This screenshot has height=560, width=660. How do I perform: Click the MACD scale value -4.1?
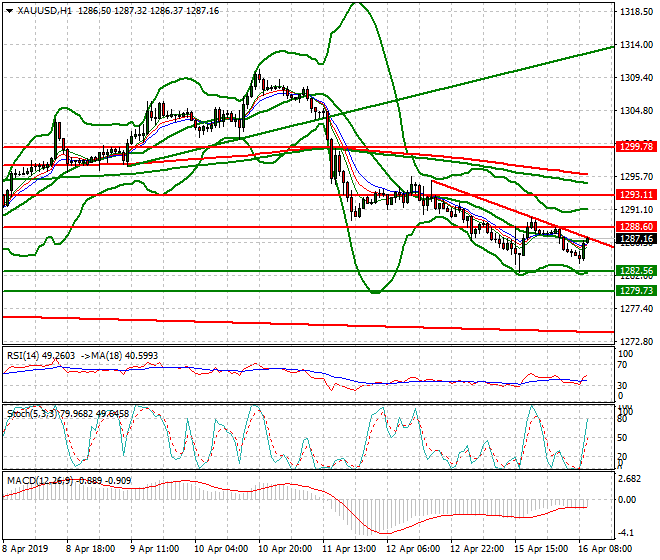click(627, 533)
